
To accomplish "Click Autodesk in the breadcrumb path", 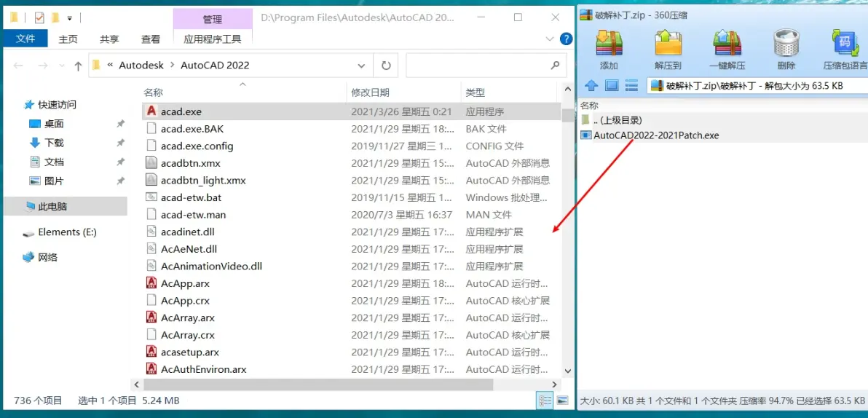I will pos(142,66).
